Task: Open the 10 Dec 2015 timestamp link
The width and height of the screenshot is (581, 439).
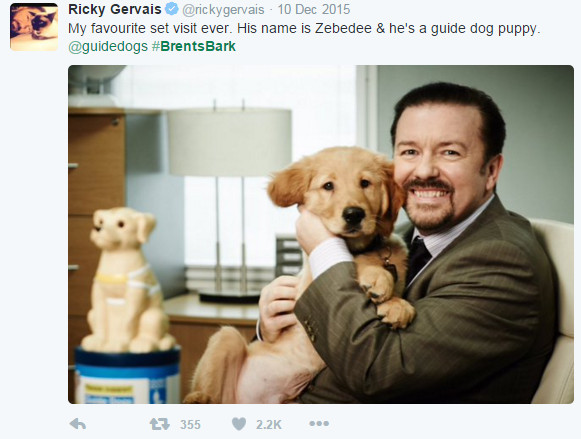Action: click(x=313, y=10)
